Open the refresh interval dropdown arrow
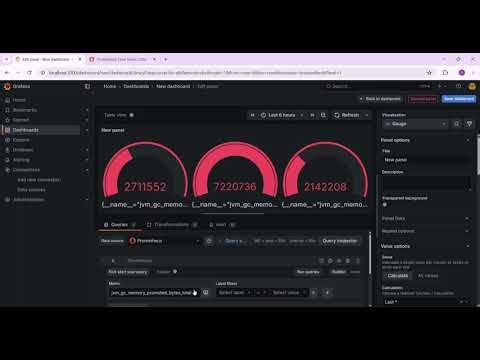This screenshot has height=360, width=480. [x=366, y=115]
